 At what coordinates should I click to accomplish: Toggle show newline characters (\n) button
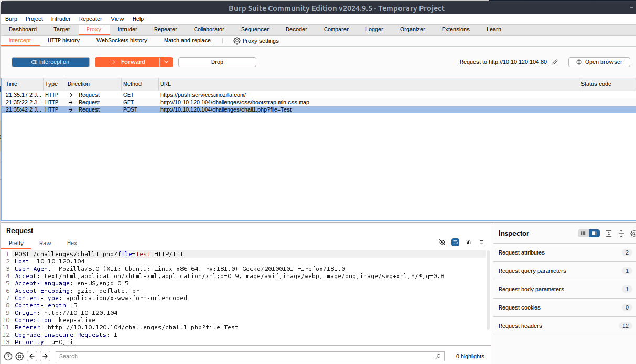click(x=469, y=242)
